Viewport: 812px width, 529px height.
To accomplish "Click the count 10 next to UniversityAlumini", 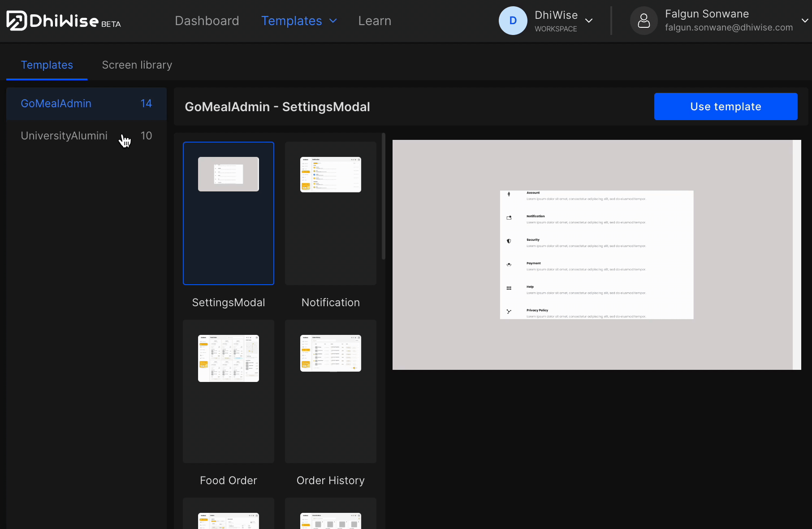I will [x=146, y=136].
